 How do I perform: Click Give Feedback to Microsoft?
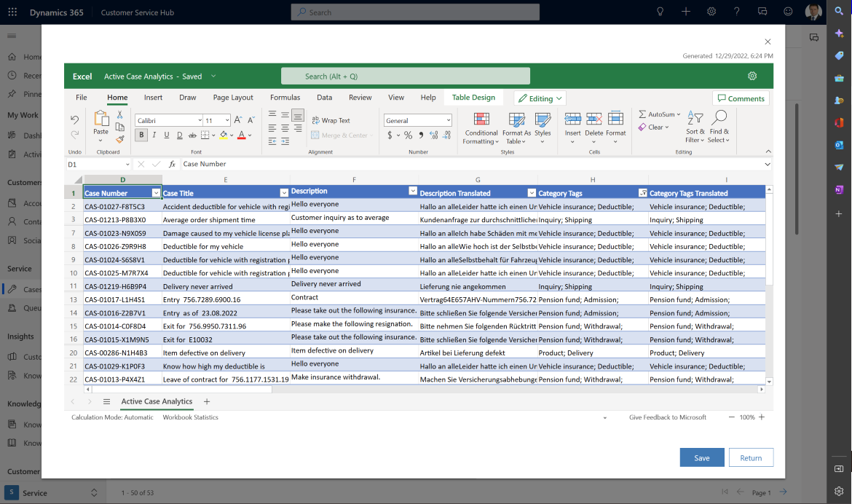667,417
